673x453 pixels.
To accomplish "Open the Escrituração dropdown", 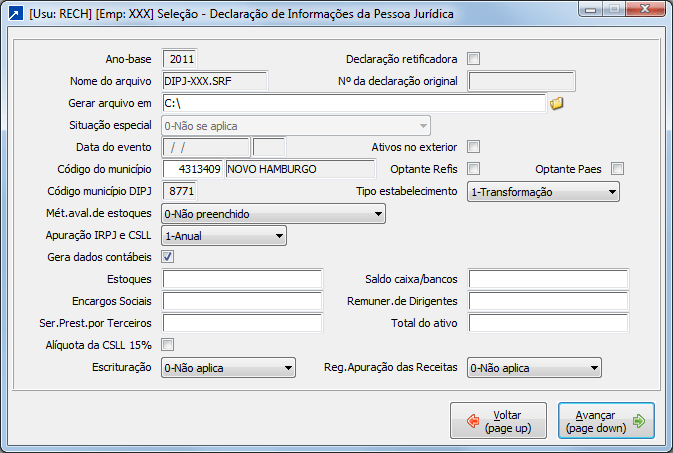I will (x=228, y=368).
